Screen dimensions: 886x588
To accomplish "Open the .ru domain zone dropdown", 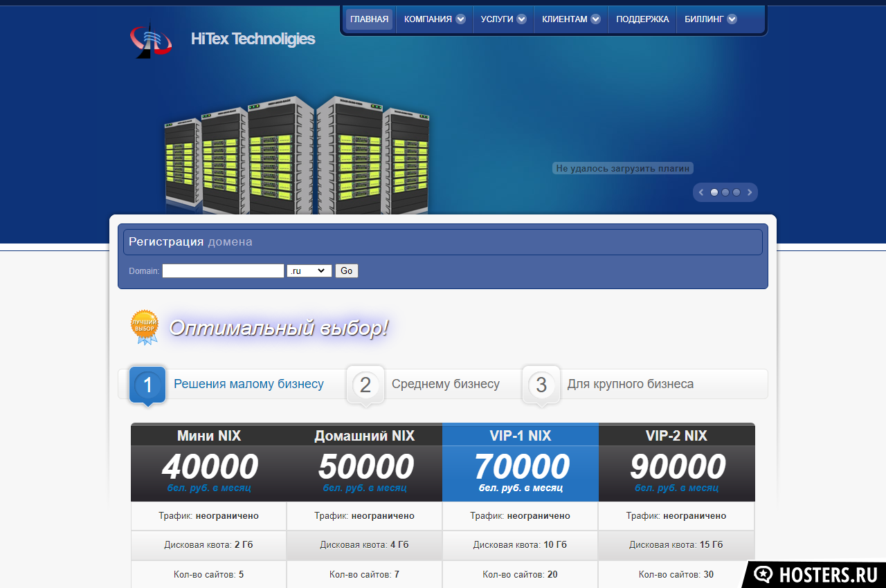I will point(309,271).
